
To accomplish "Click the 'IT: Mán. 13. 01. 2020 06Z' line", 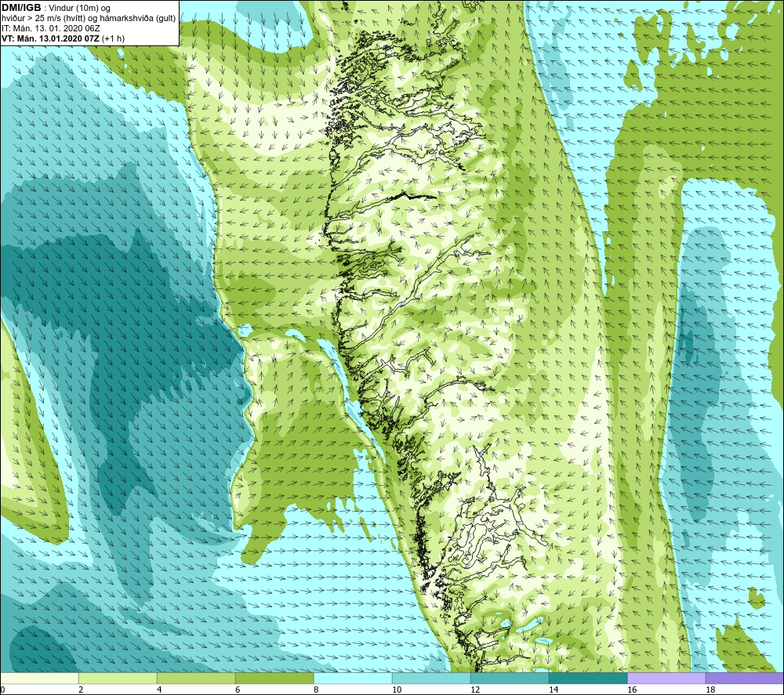I will [x=50, y=28].
